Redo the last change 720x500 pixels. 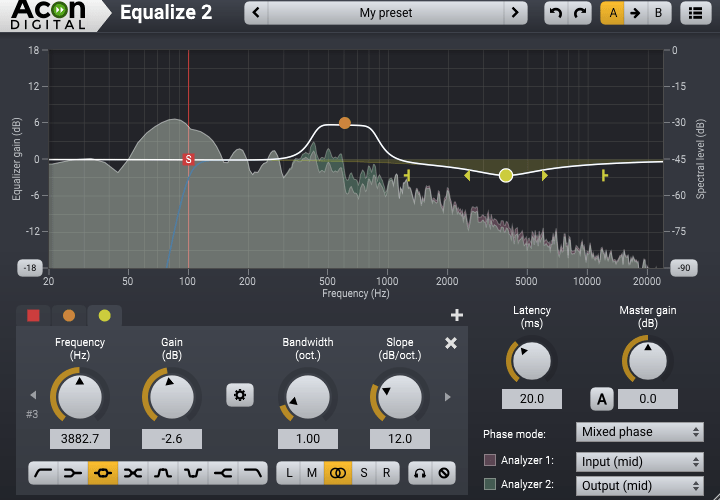click(x=580, y=13)
